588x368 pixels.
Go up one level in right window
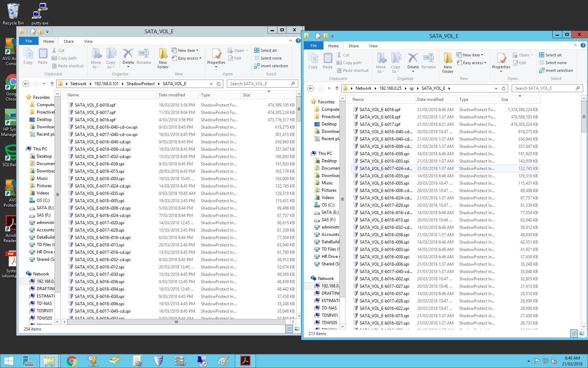pyautogui.click(x=337, y=88)
